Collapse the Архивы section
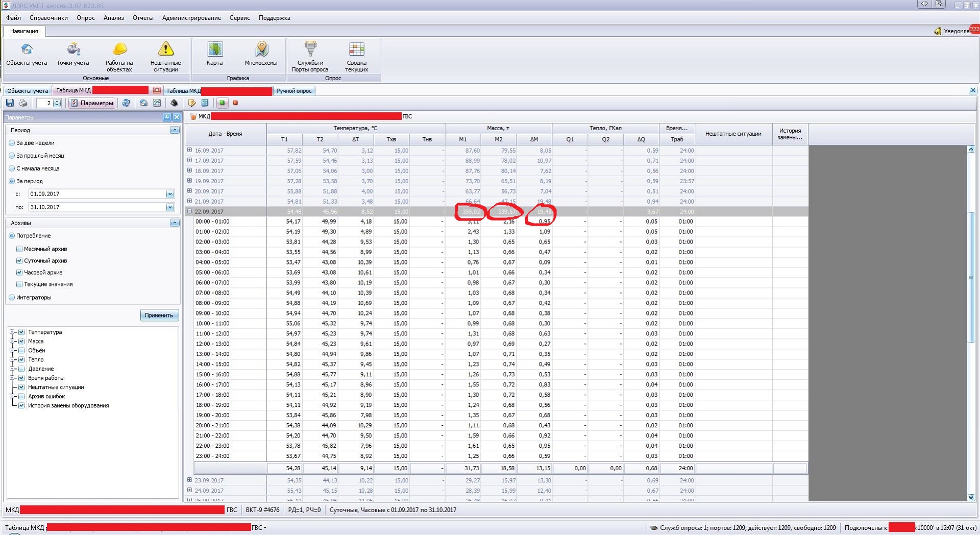Screen dimensions: 980x535 pyautogui.click(x=175, y=223)
